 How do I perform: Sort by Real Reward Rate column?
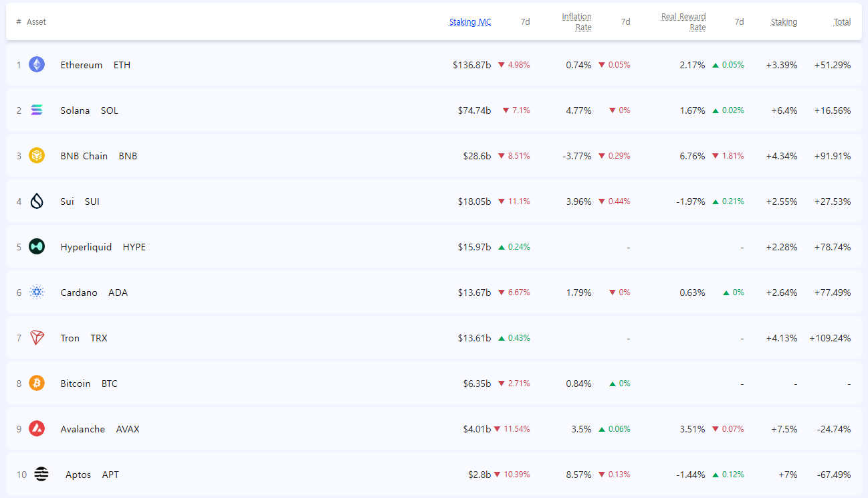point(683,22)
